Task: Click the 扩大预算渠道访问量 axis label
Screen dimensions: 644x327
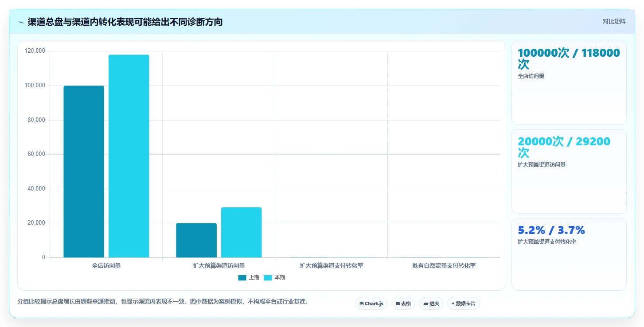Action: [219, 266]
